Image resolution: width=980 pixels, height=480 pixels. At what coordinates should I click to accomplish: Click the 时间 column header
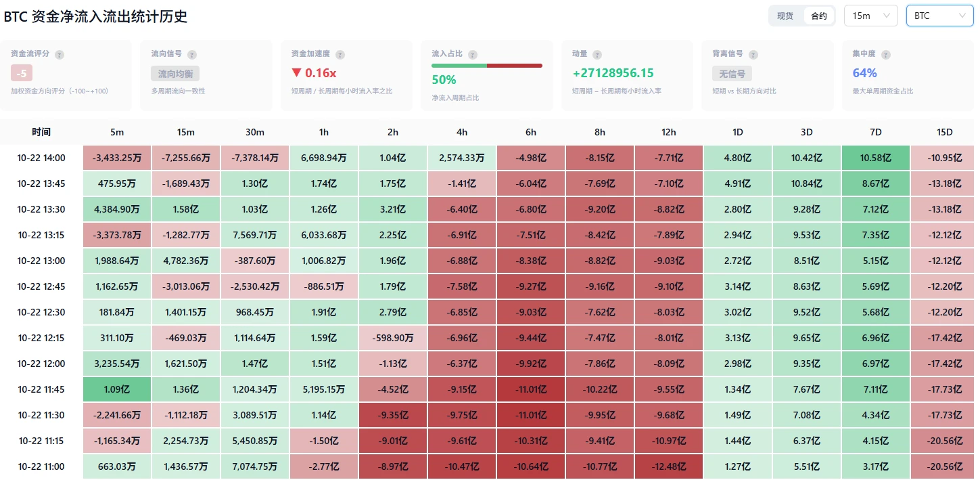[41, 132]
